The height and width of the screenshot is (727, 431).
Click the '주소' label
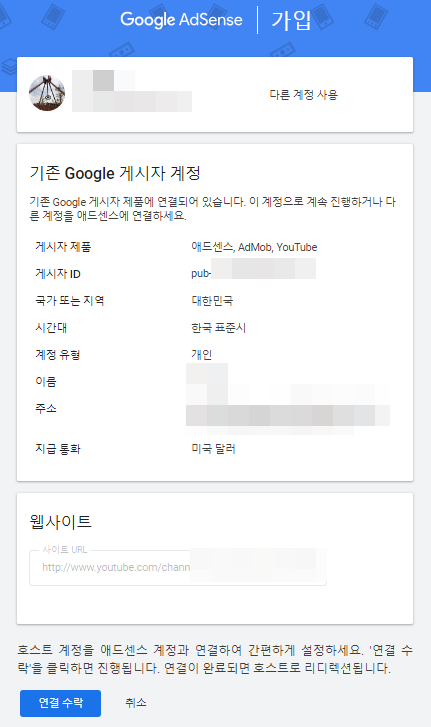pyautogui.click(x=46, y=408)
